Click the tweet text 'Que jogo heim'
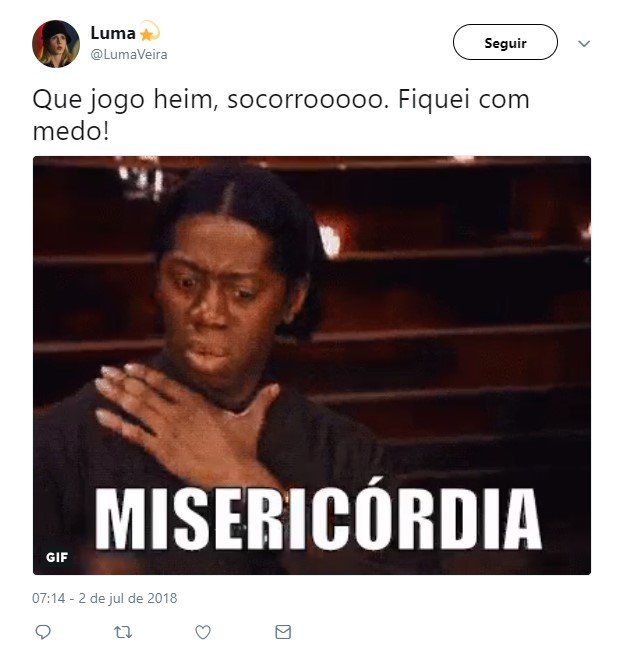624x657 pixels. (123, 101)
